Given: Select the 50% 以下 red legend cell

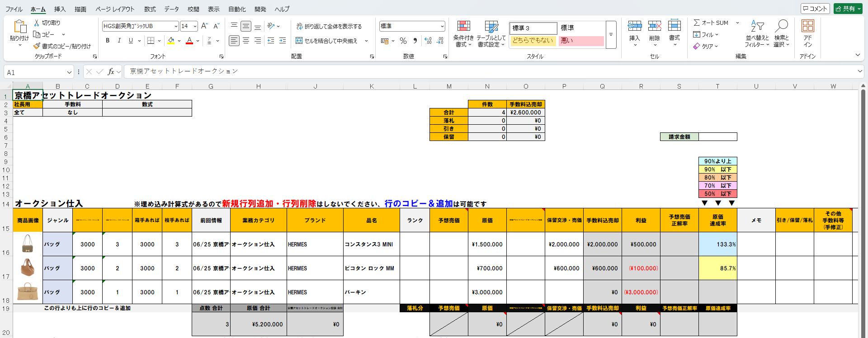Looking at the screenshot, I should pos(718,194).
